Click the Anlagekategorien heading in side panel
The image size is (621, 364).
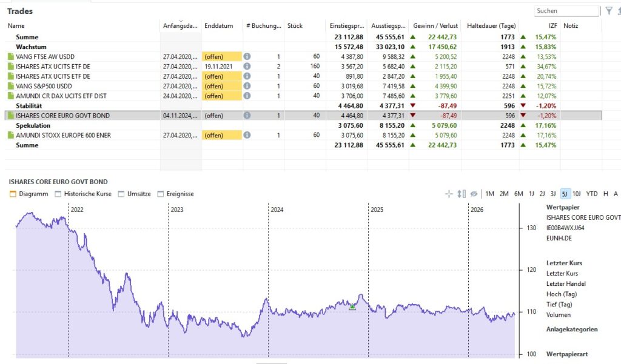[x=572, y=329]
